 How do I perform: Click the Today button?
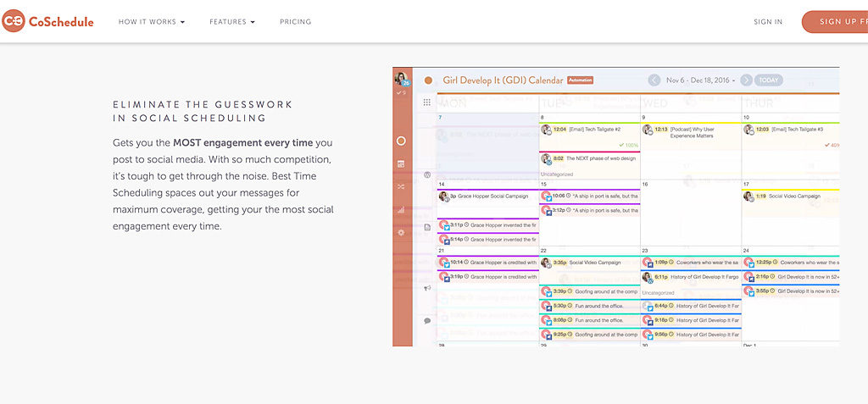pyautogui.click(x=768, y=80)
